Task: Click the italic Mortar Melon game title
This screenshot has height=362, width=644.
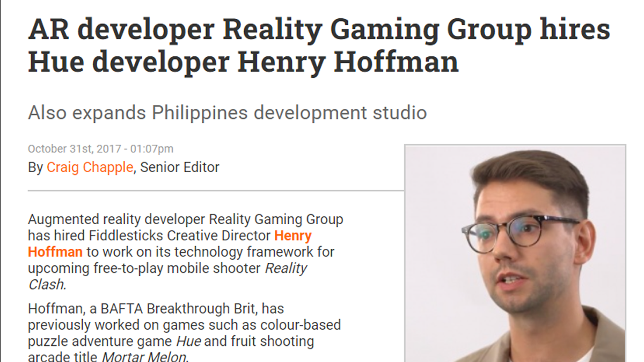Action: (x=144, y=358)
